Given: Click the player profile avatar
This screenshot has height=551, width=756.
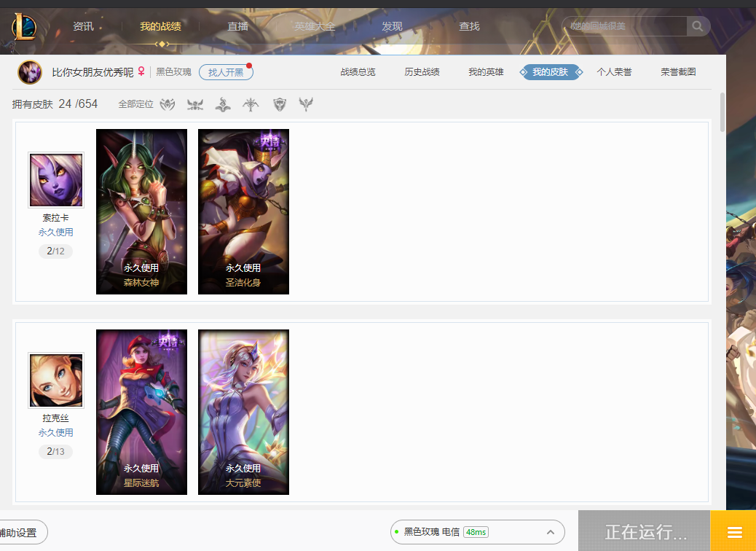Looking at the screenshot, I should (x=30, y=72).
